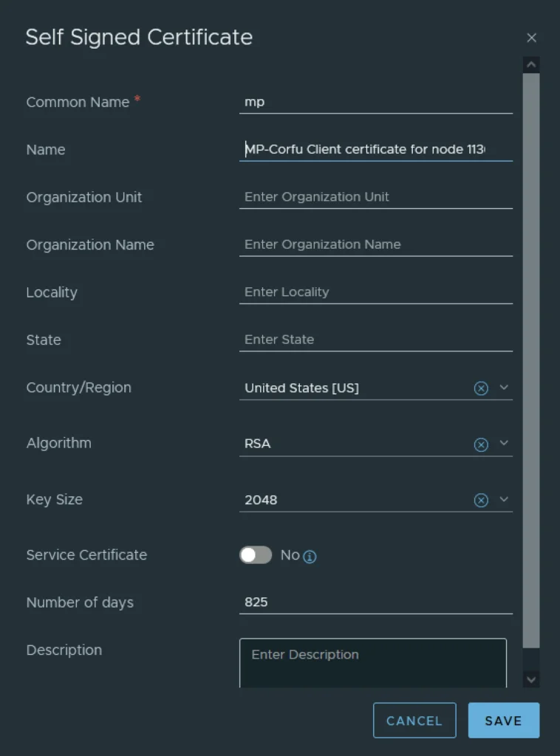
Task: Click the scrollbar up arrow
Action: pyautogui.click(x=531, y=65)
